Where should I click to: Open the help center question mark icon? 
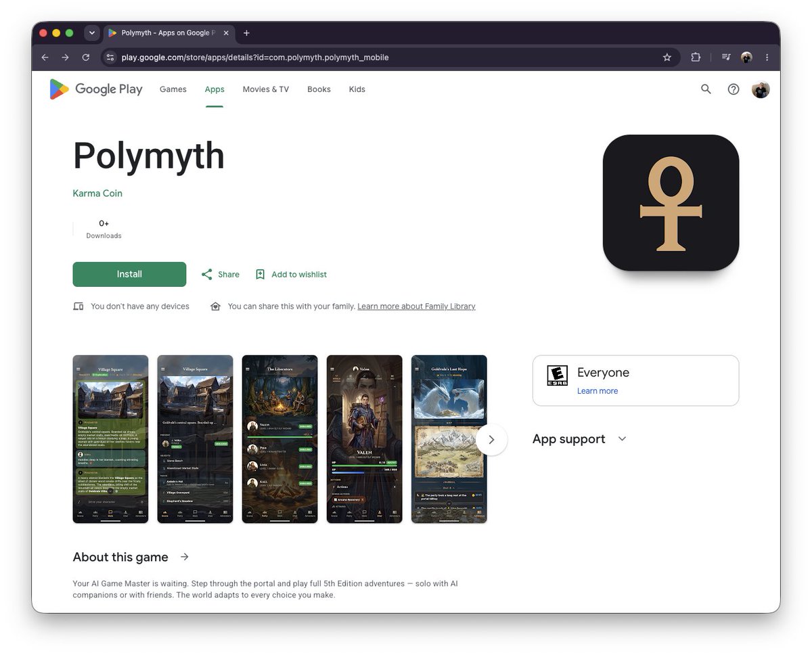[734, 89]
